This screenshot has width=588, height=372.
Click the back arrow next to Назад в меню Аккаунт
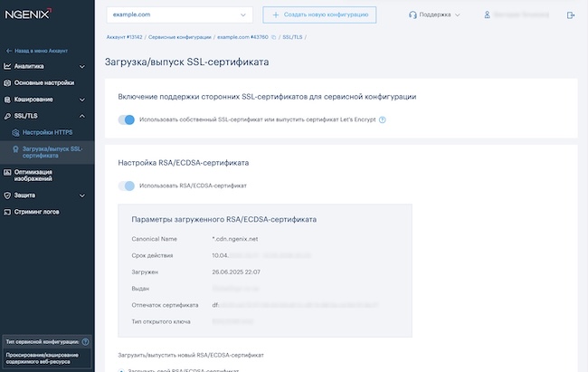tap(9, 51)
